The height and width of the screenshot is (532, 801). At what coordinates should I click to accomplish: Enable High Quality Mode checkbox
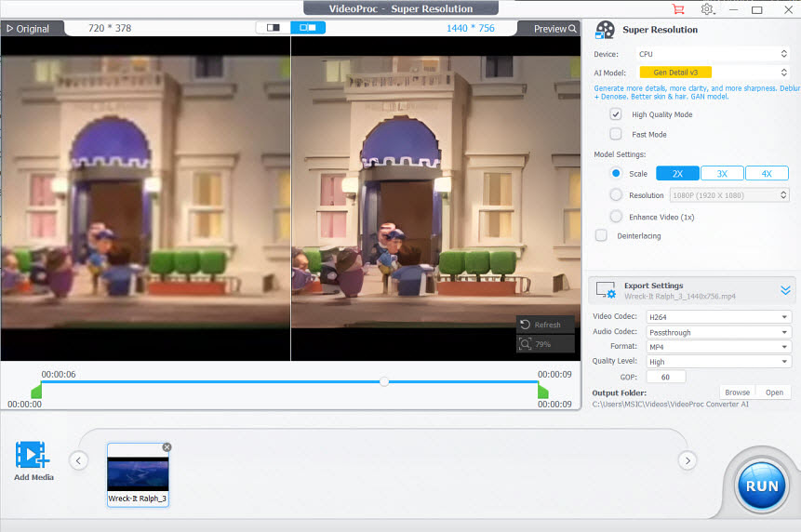point(616,114)
